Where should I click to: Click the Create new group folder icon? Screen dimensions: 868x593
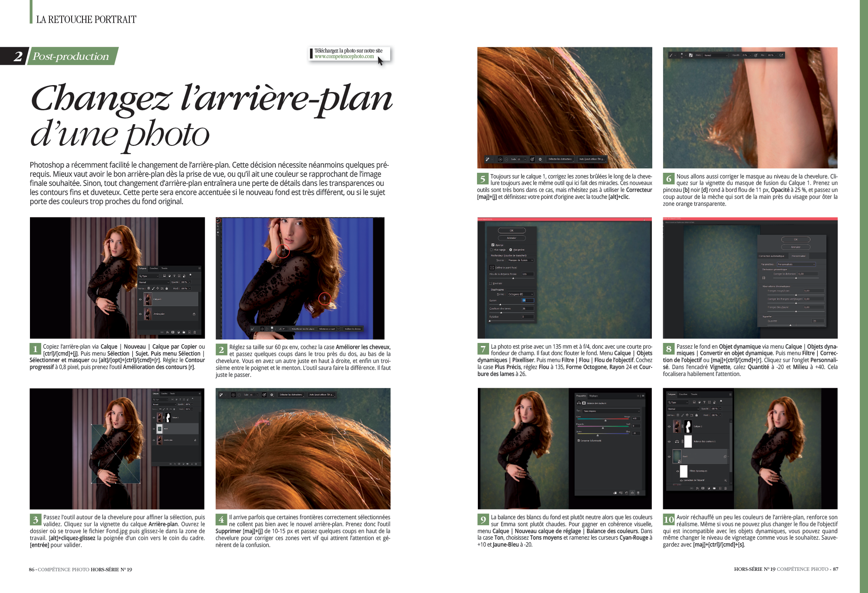184,333
